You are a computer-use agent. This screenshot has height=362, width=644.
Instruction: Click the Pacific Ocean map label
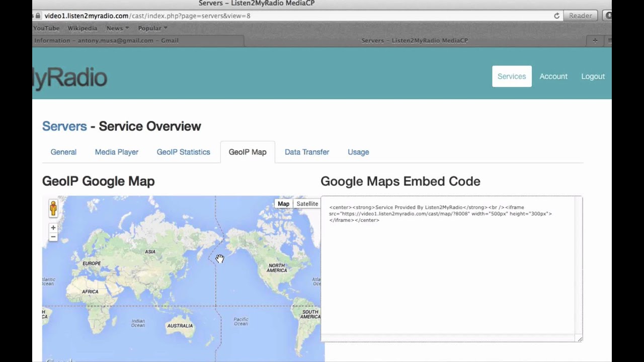click(241, 321)
